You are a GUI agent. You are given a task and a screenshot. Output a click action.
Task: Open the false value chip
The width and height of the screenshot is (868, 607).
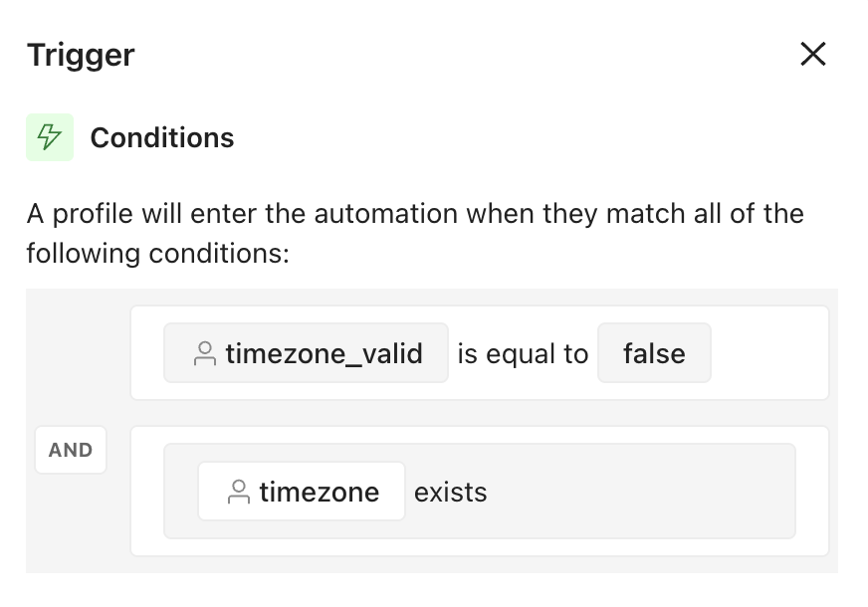(x=654, y=353)
